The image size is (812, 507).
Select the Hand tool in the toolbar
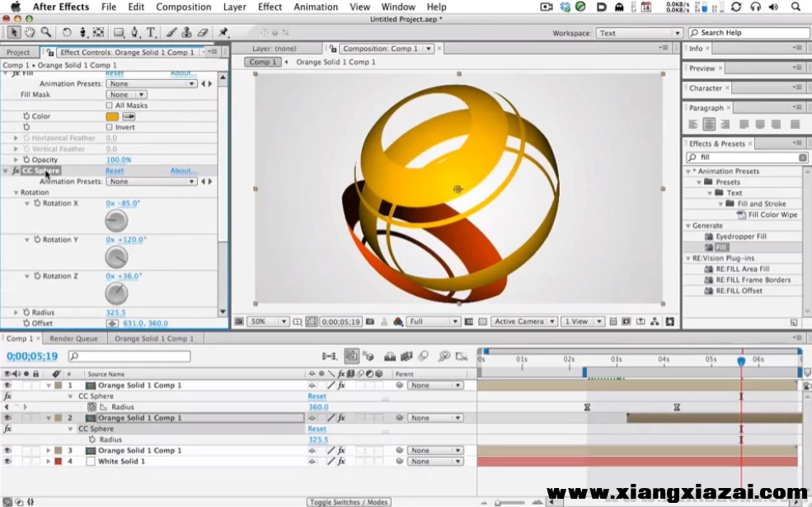click(x=30, y=32)
